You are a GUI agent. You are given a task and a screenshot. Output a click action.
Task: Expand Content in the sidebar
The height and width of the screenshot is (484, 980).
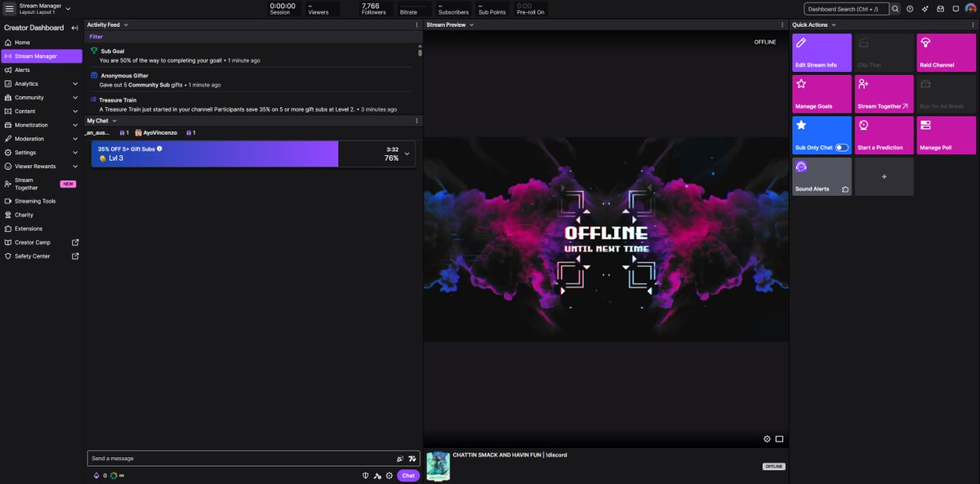point(75,111)
